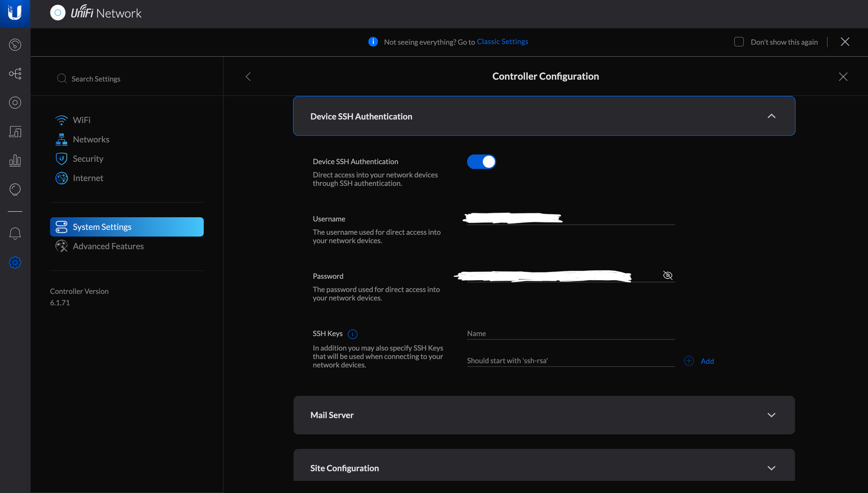This screenshot has width=868, height=493.
Task: Collapse the Device SSH Authentication section
Action: tap(771, 116)
